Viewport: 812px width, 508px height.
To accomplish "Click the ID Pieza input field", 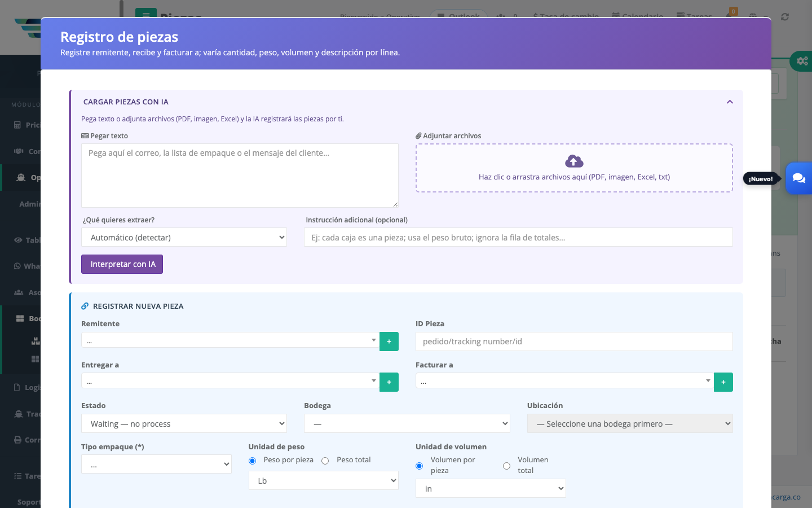I will 574,341.
